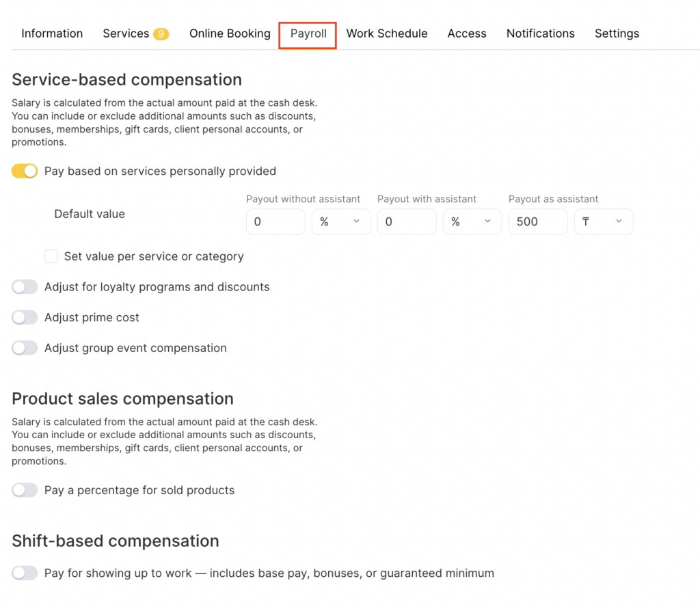Disable pay based on services personally provided

coord(25,172)
